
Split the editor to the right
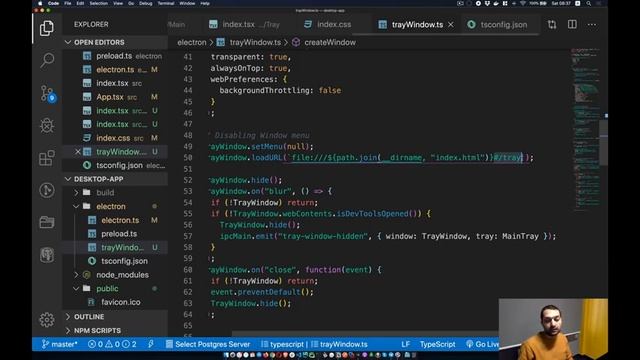[572, 24]
